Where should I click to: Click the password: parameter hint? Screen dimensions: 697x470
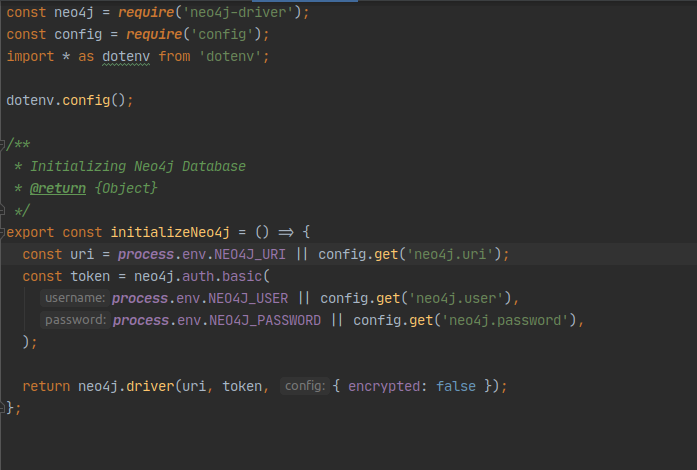[x=76, y=320]
